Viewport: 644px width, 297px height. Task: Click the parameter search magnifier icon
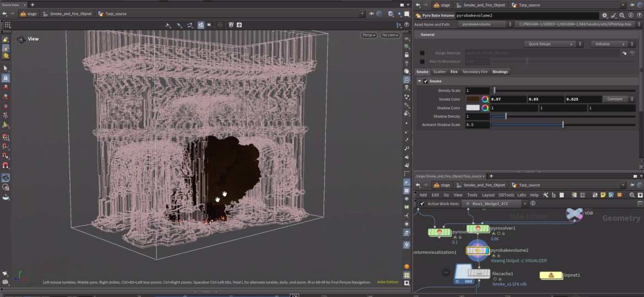tap(622, 16)
